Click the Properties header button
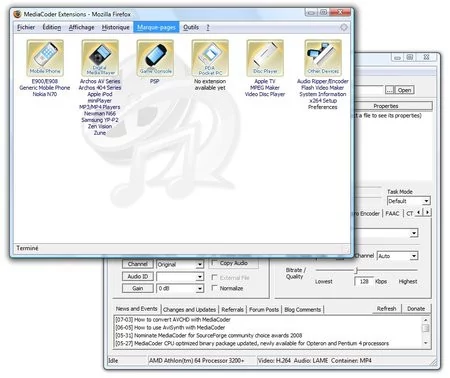Screen dimensions: 450x378 tap(393, 106)
